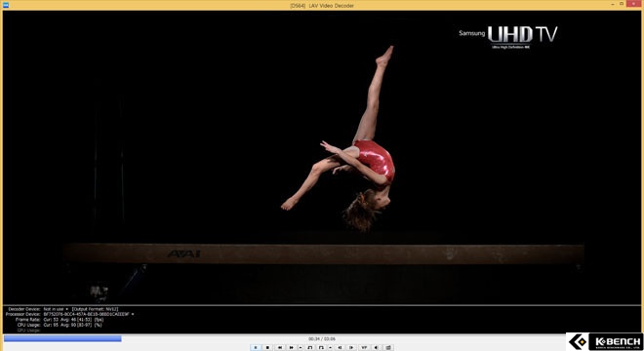Jump to previous track with rewind icon
This screenshot has height=351, width=644.
[x=280, y=347]
